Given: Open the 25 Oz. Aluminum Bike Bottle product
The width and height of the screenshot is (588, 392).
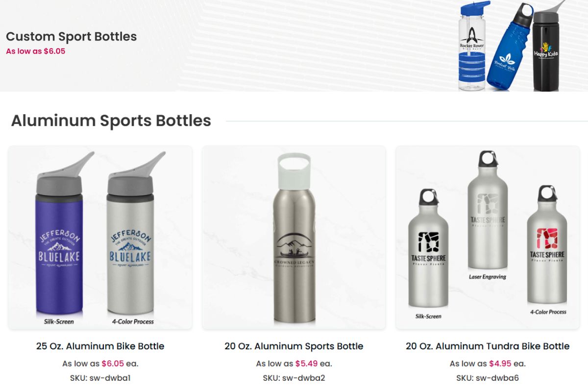Looking at the screenshot, I should (x=100, y=346).
